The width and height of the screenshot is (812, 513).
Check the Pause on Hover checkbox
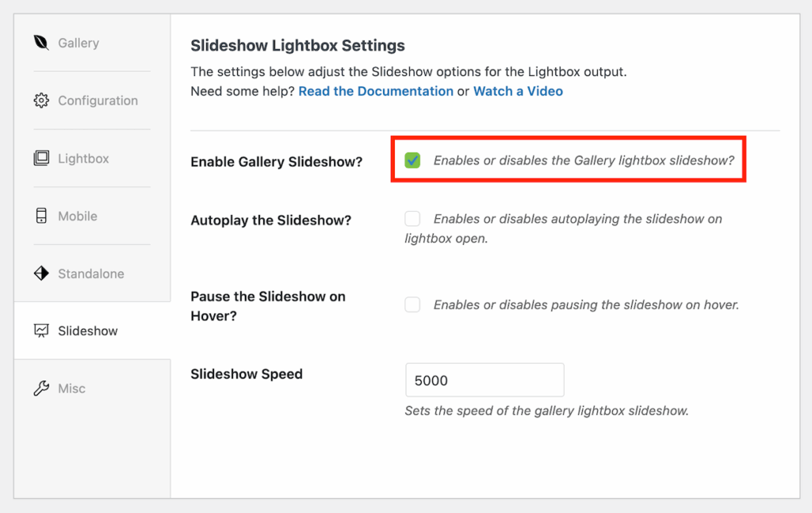pos(412,304)
